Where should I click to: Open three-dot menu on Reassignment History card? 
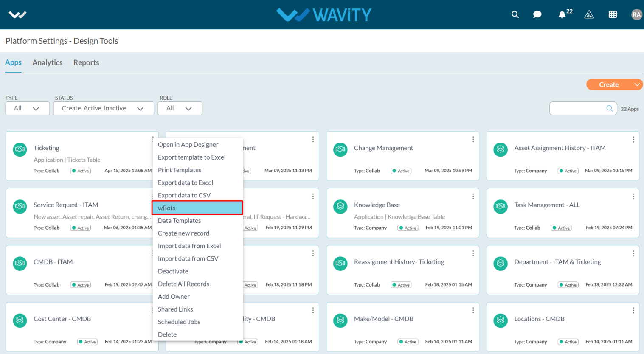click(x=473, y=253)
